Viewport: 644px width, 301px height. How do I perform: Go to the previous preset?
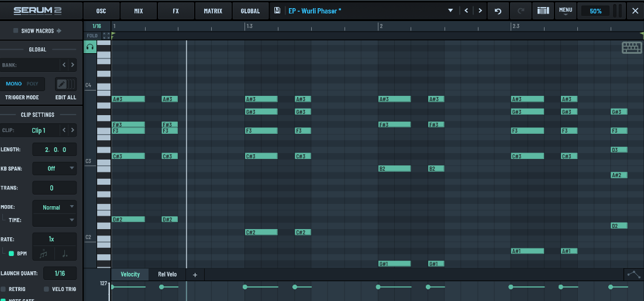(466, 11)
